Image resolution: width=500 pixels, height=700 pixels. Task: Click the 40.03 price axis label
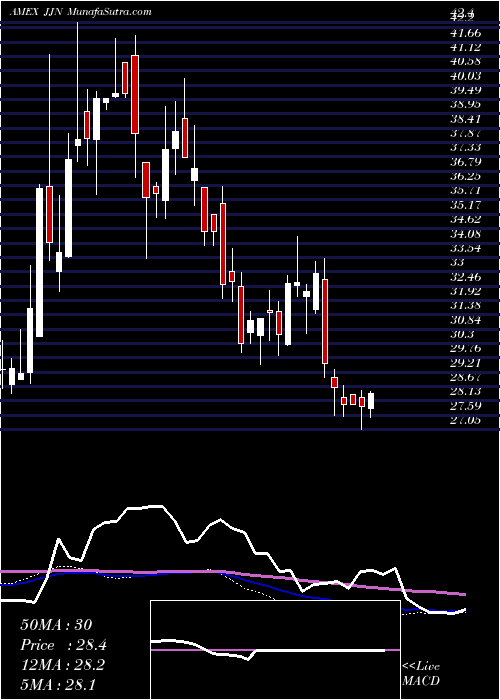466,75
